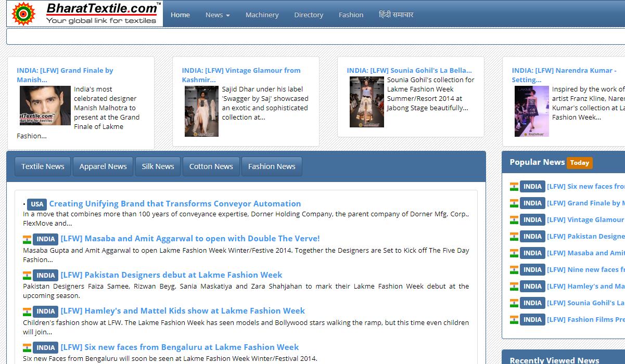Open popular news 'Pakistan Designers' link
This screenshot has height=364, width=625.
[586, 236]
